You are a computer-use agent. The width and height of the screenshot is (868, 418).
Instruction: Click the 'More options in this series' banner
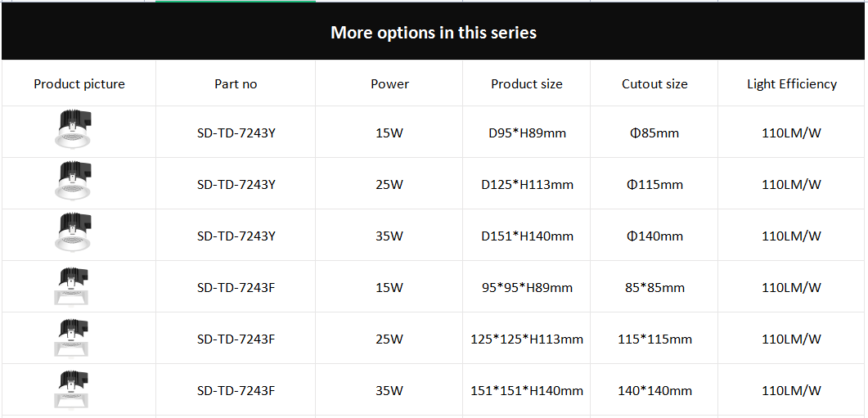(x=434, y=33)
